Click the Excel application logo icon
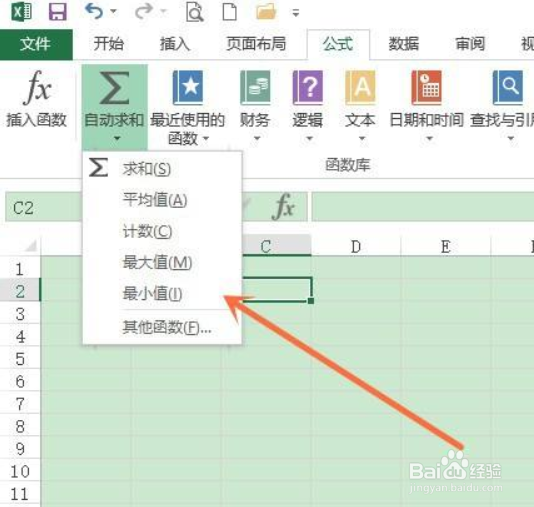This screenshot has width=534, height=507. [22, 11]
